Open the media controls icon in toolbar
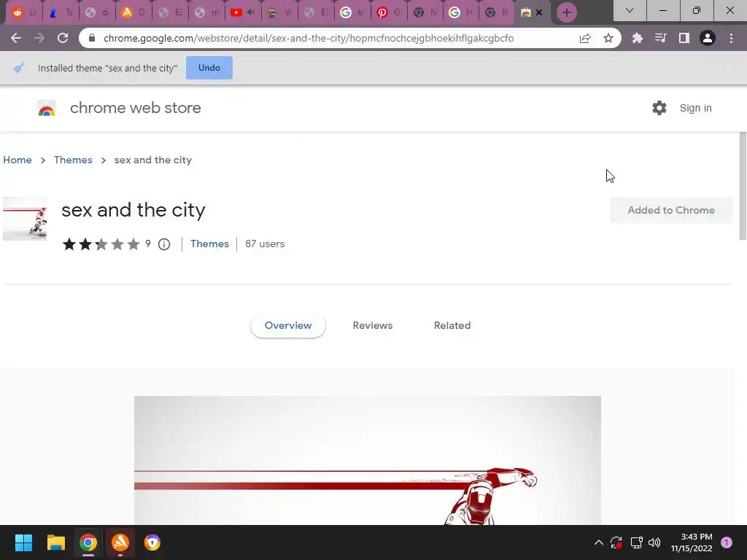This screenshot has width=747, height=560. [x=660, y=38]
